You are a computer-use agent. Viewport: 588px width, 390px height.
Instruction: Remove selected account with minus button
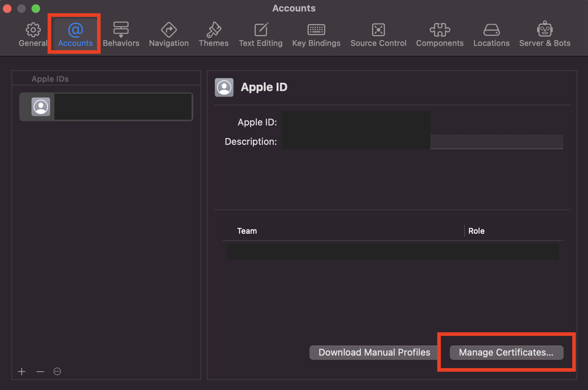click(x=40, y=371)
